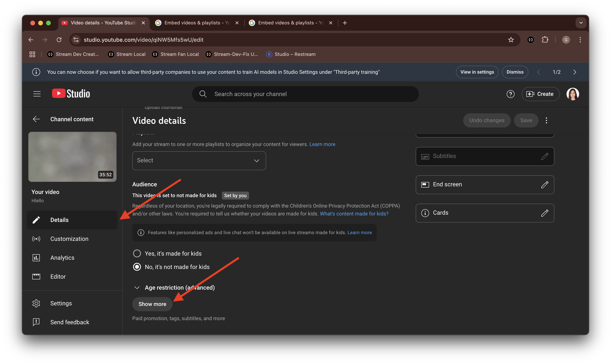This screenshot has width=611, height=364.
Task: Click the back arrow to Channel content
Action: point(36,119)
